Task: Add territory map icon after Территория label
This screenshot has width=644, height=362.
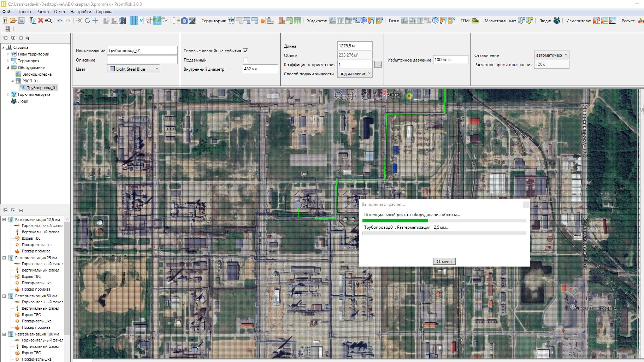Action: pos(231,21)
